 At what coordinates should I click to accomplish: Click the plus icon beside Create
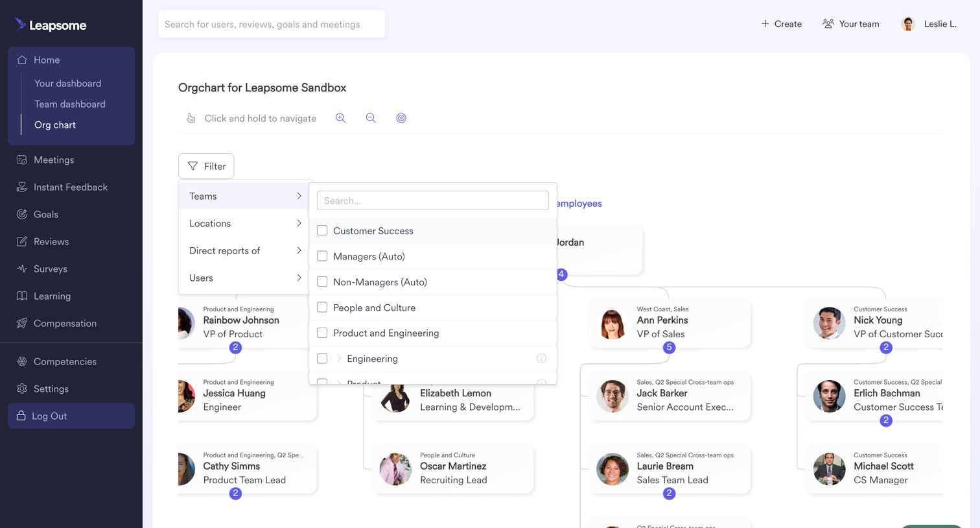coord(765,23)
